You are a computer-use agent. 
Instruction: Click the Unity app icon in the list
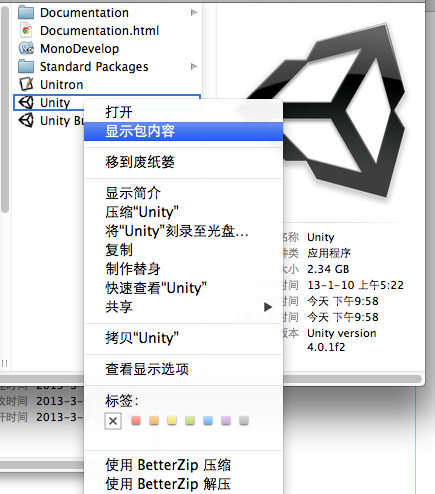point(26,102)
